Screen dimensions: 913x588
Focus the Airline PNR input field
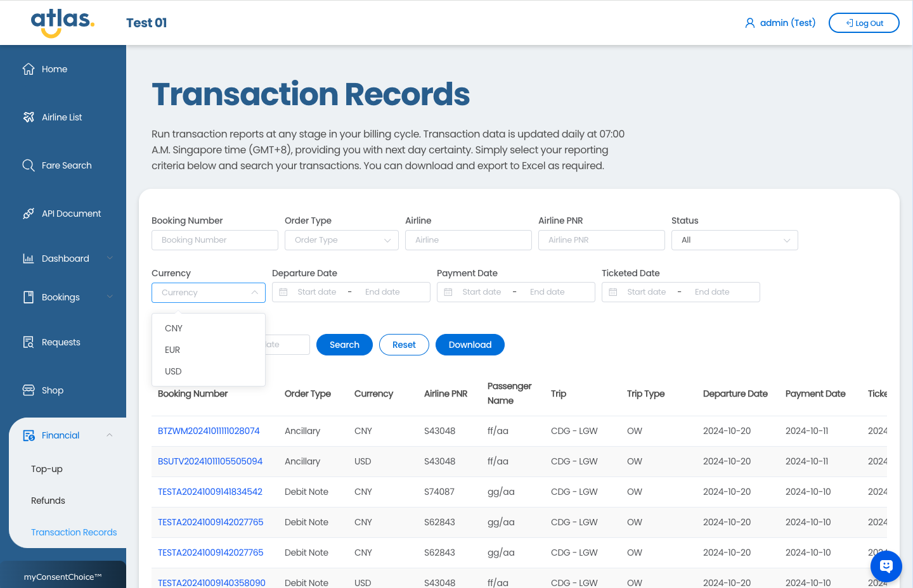(x=601, y=240)
